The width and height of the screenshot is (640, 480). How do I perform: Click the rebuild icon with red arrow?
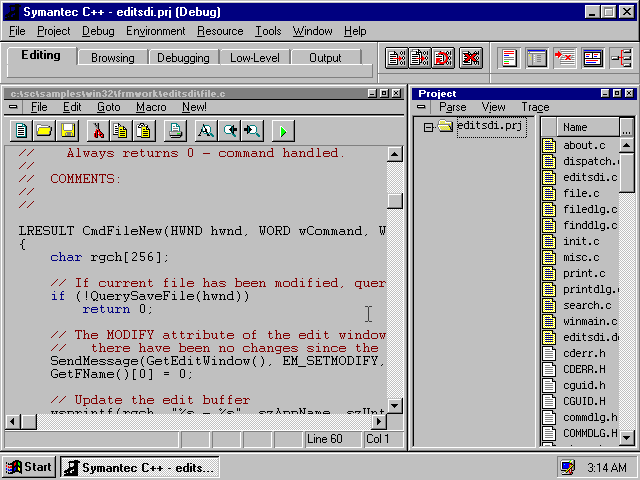[443, 58]
